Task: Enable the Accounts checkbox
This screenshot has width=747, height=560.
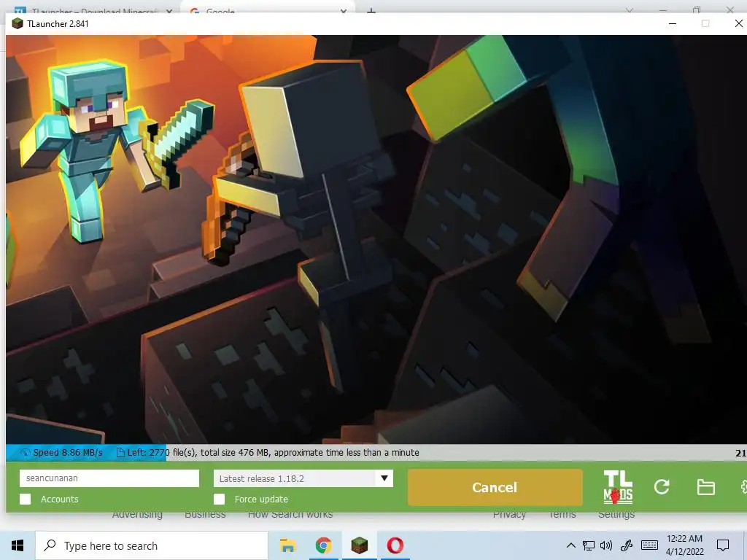Action: point(26,499)
